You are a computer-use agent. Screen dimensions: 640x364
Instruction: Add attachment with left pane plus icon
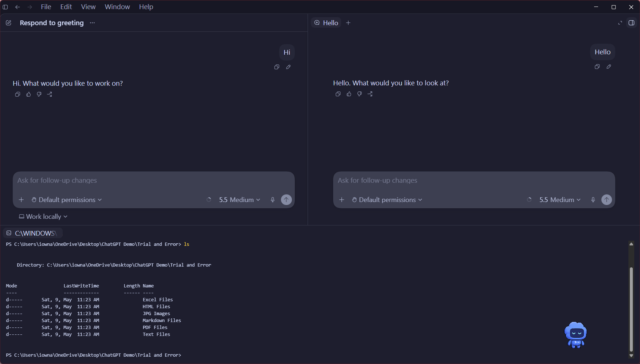[x=21, y=200]
